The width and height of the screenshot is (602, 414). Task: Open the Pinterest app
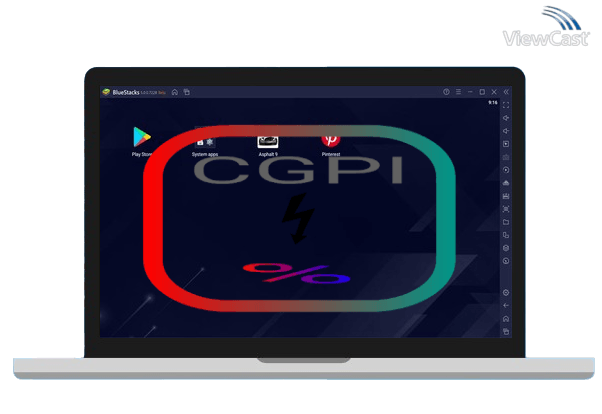pyautogui.click(x=331, y=141)
